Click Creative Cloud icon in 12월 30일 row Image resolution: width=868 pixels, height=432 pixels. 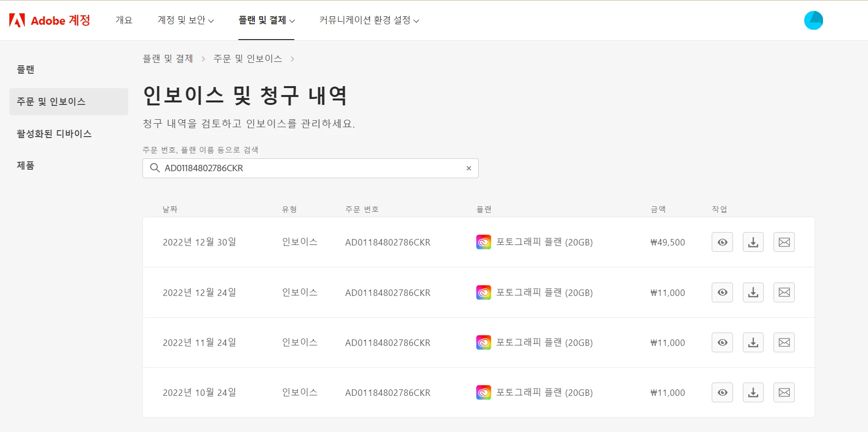pos(484,242)
